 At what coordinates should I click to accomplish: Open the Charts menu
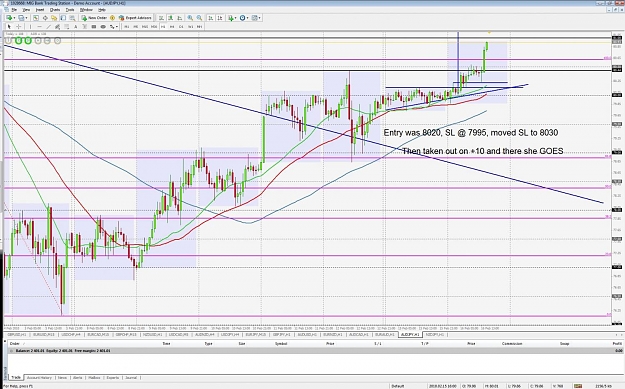pyautogui.click(x=55, y=10)
